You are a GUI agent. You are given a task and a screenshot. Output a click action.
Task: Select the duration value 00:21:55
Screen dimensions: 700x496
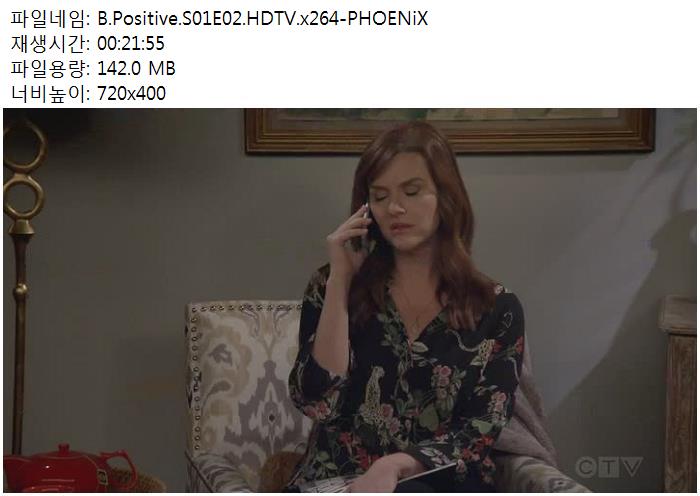(x=131, y=44)
